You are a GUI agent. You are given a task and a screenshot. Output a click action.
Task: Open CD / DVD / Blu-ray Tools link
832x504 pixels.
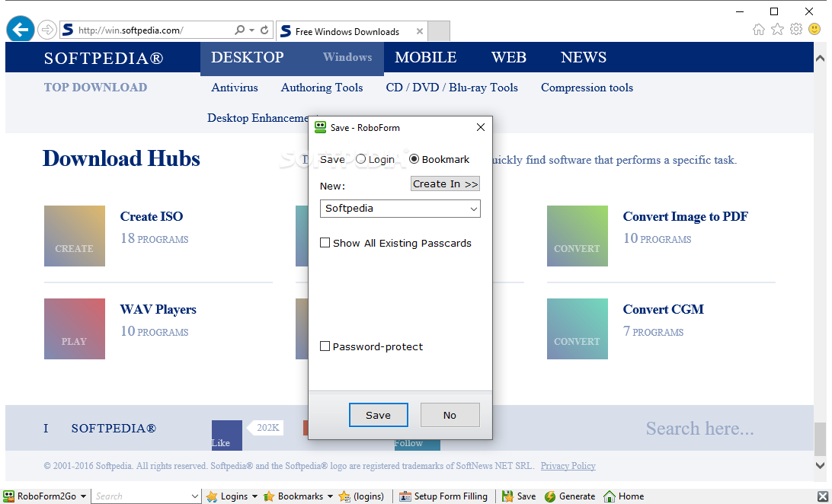click(452, 88)
